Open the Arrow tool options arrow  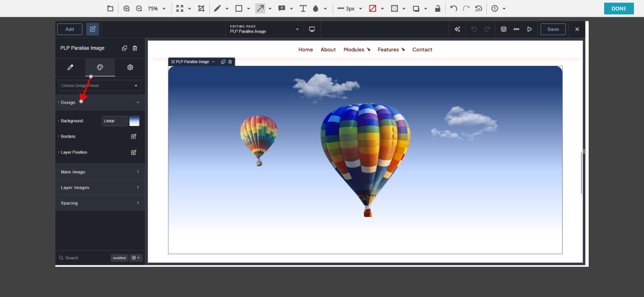click(270, 8)
